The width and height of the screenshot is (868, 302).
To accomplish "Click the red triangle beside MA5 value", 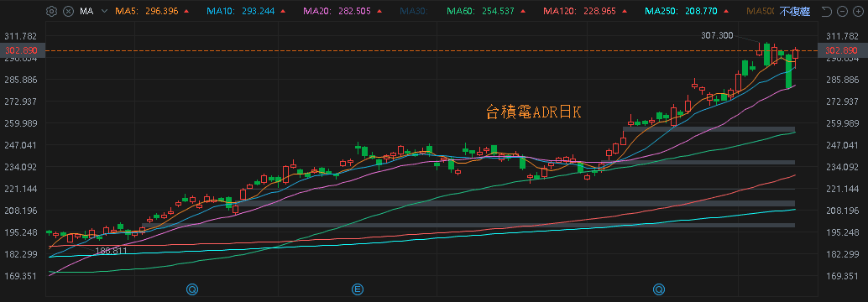I will 186,11.
